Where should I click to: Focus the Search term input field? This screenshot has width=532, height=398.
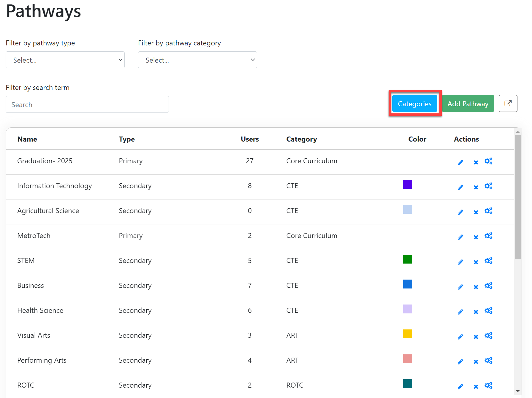(87, 104)
